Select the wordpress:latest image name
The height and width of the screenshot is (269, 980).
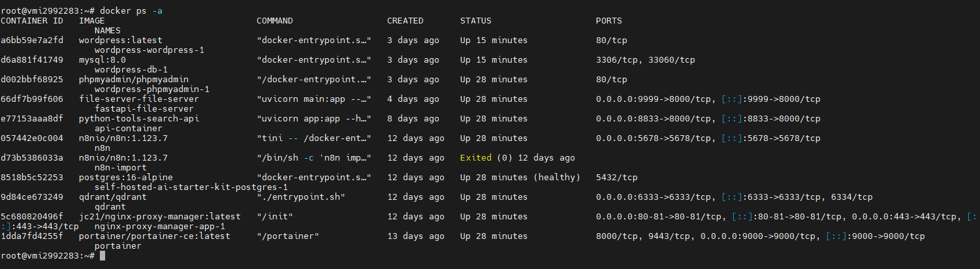coord(120,40)
